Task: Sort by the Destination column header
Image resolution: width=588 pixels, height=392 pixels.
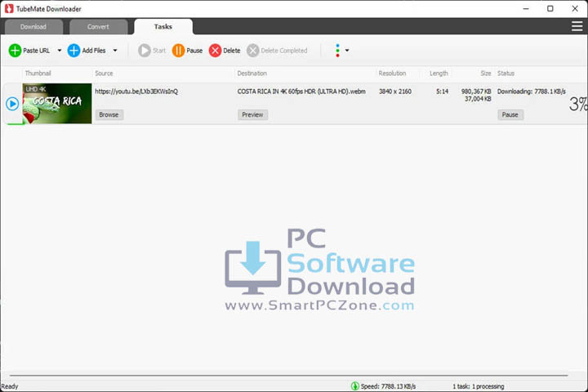Action: (x=252, y=73)
